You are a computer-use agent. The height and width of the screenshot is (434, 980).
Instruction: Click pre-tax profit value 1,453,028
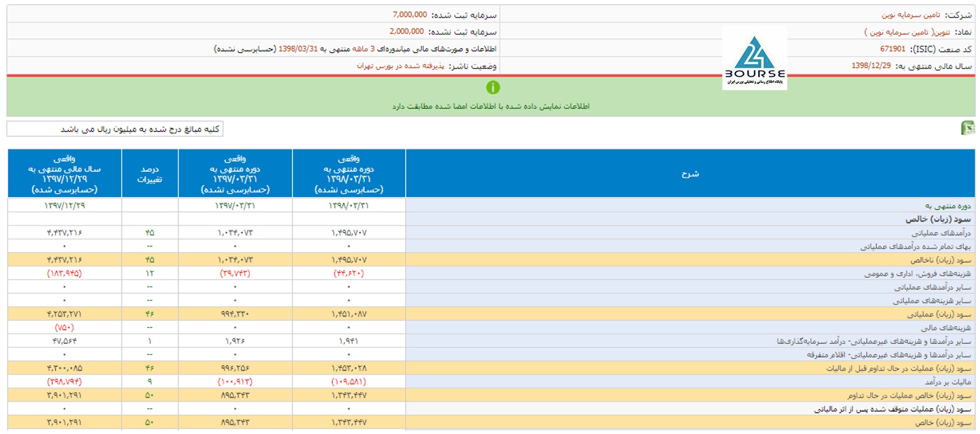pos(349,368)
